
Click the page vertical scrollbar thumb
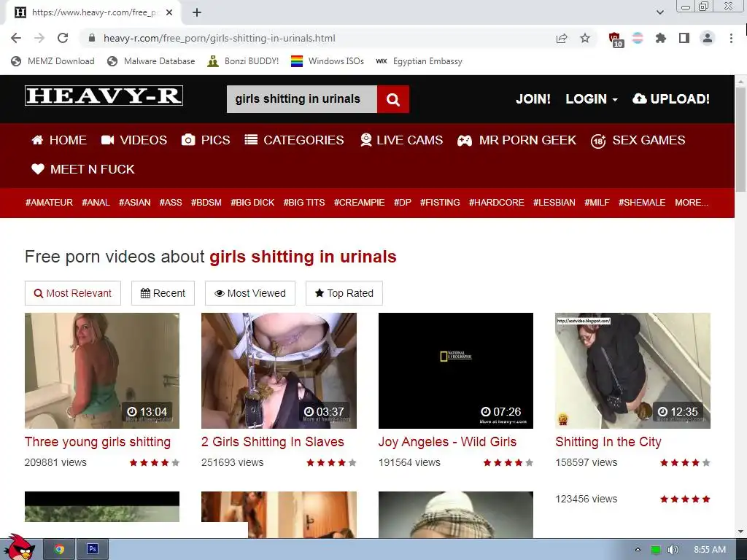point(741,139)
